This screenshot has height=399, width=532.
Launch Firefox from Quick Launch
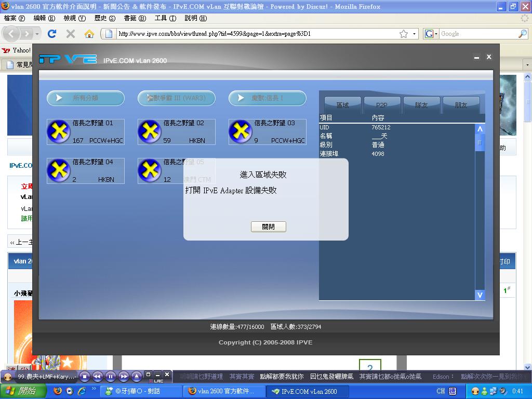(58, 391)
